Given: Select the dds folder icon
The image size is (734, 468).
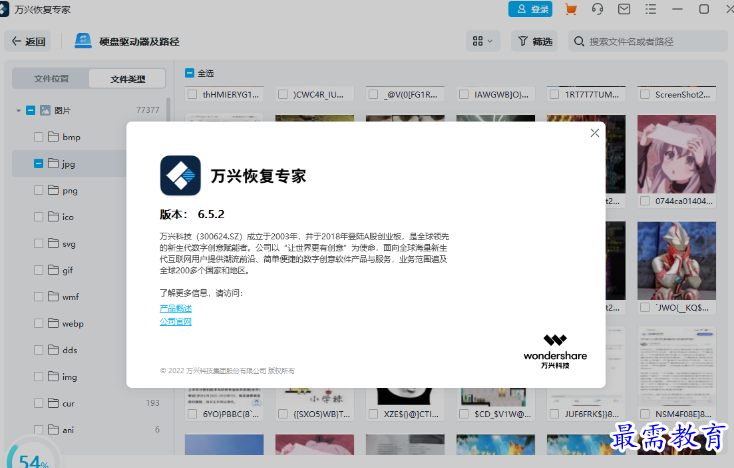Looking at the screenshot, I should click(53, 350).
